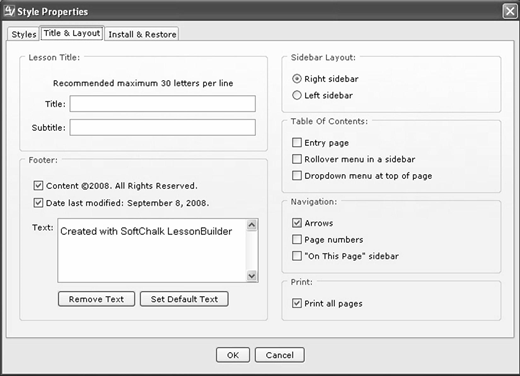Click the footer text scrollbar up arrow
Screen dimensions: 520x376
[252, 225]
